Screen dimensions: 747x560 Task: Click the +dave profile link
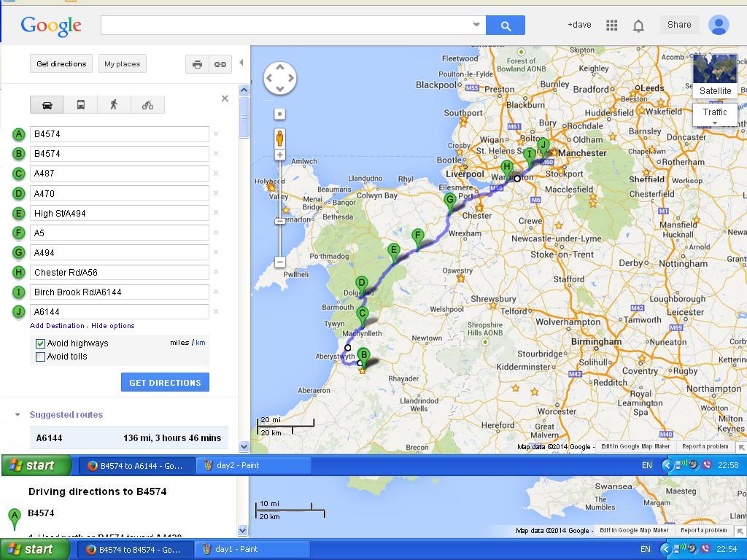(579, 25)
